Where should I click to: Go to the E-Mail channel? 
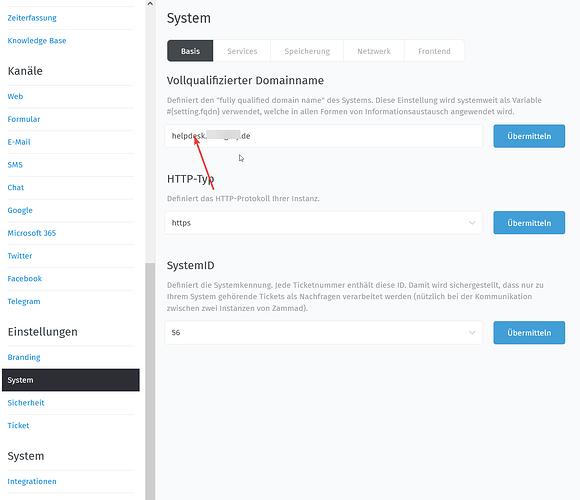19,142
